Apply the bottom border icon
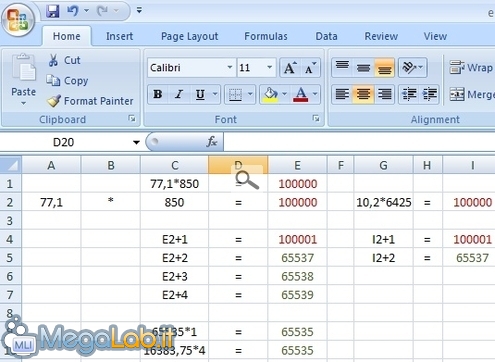This screenshot has height=362, width=495. (x=235, y=94)
